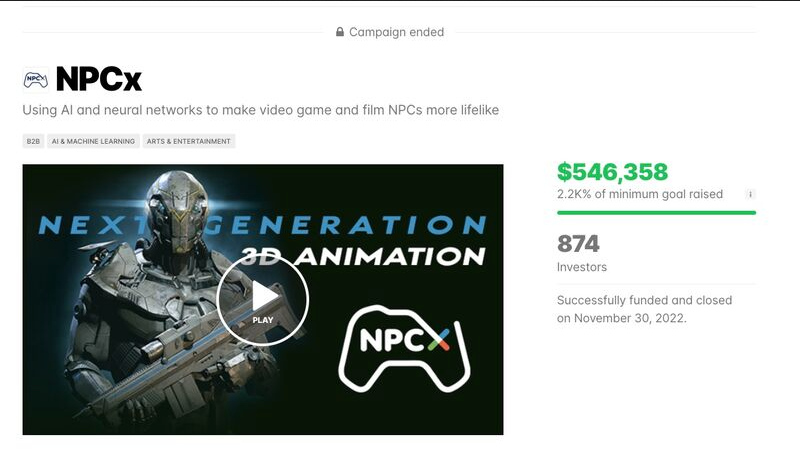
Task: Click the lock icon beside Campaign ended
Action: point(340,32)
